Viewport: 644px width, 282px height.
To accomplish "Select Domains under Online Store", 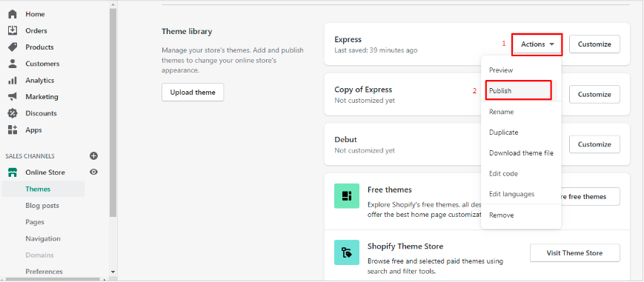I will click(39, 255).
